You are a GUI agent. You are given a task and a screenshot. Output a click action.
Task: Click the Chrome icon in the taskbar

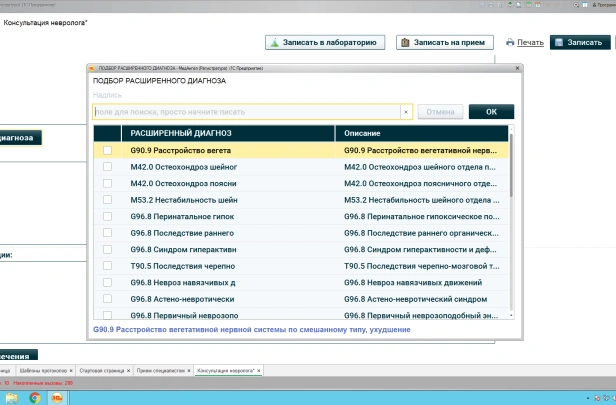point(35,397)
